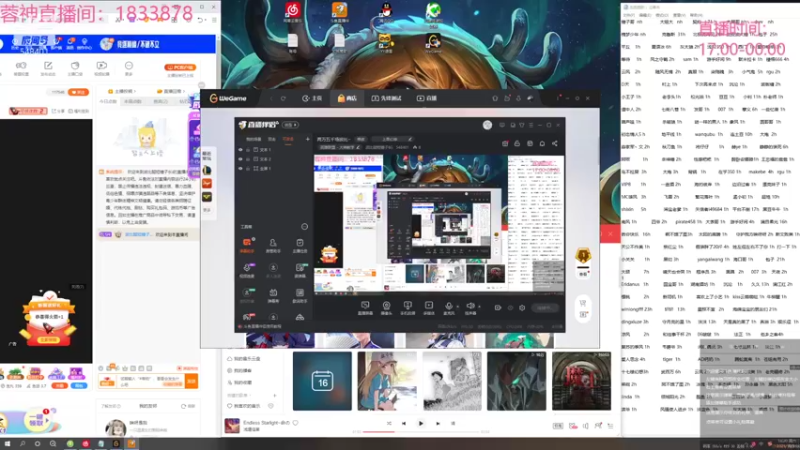Image resolution: width=800 pixels, height=450 pixels.
Task: Click the speaker icon in the streaming app
Action: coord(470,306)
